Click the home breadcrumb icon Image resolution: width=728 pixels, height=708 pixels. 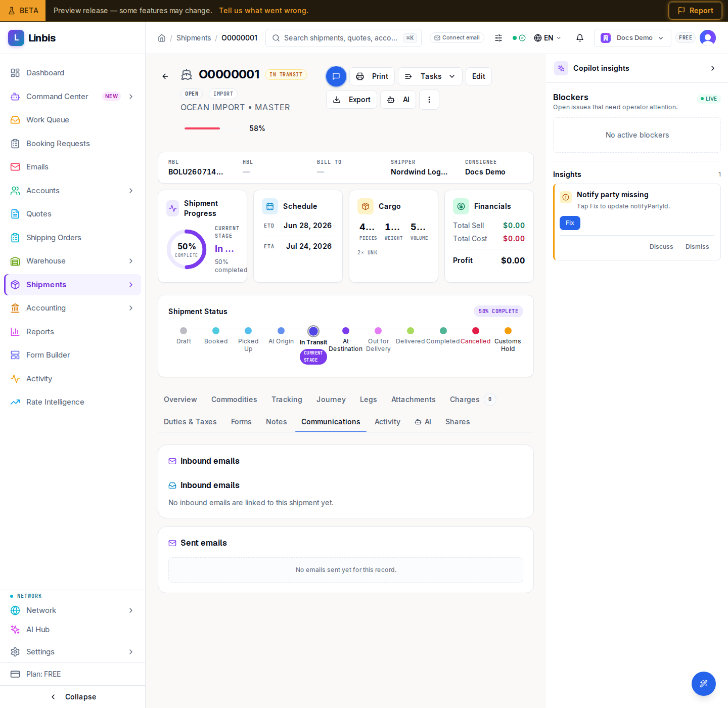tap(162, 38)
